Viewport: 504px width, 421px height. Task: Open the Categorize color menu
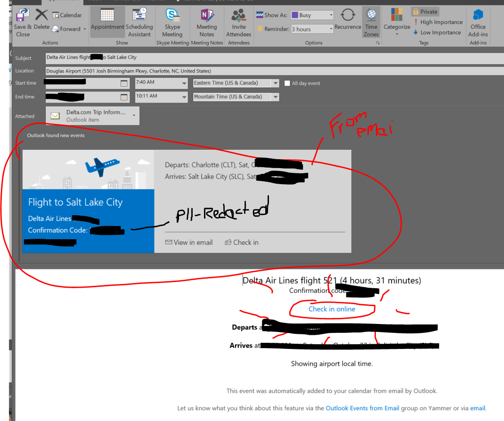(x=397, y=22)
